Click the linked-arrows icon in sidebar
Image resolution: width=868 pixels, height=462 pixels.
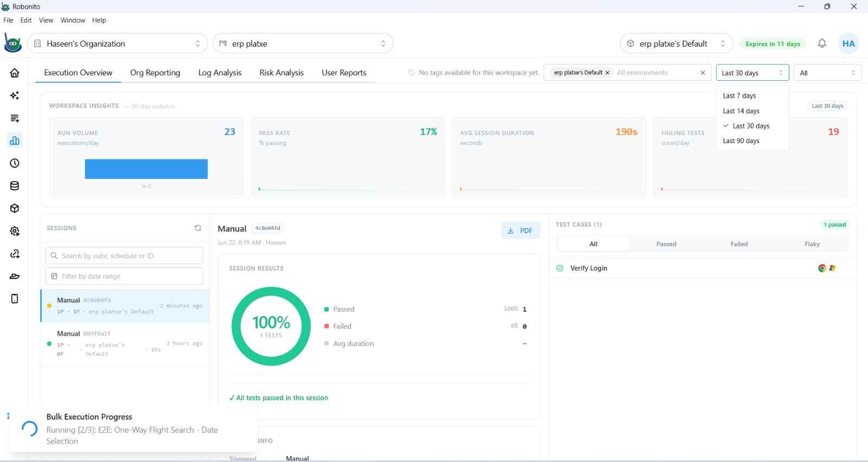pos(15,254)
